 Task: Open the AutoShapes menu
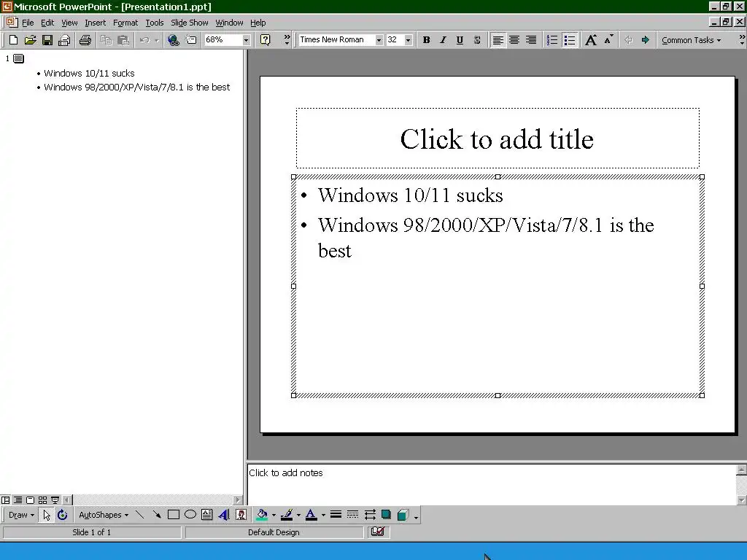point(104,515)
